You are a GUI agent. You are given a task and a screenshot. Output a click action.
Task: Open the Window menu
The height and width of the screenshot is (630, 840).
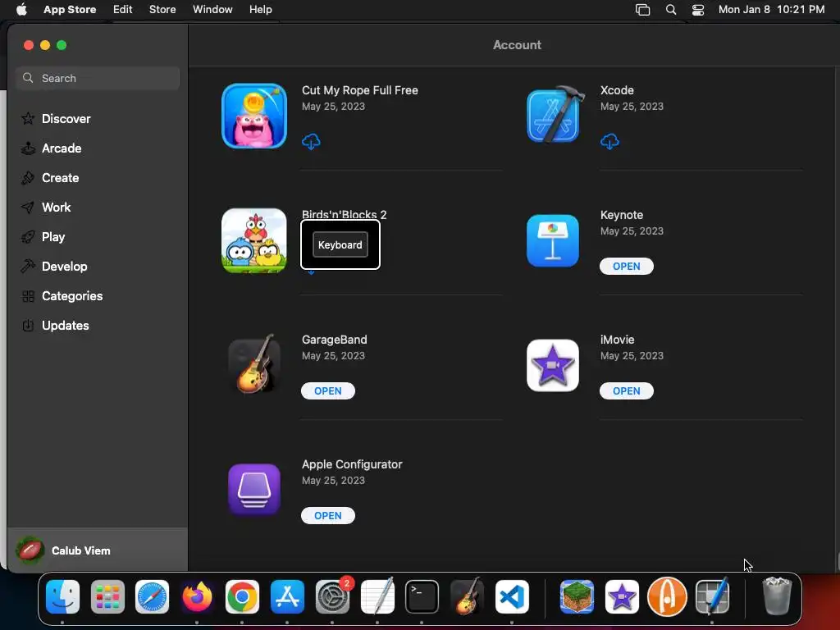[212, 10]
